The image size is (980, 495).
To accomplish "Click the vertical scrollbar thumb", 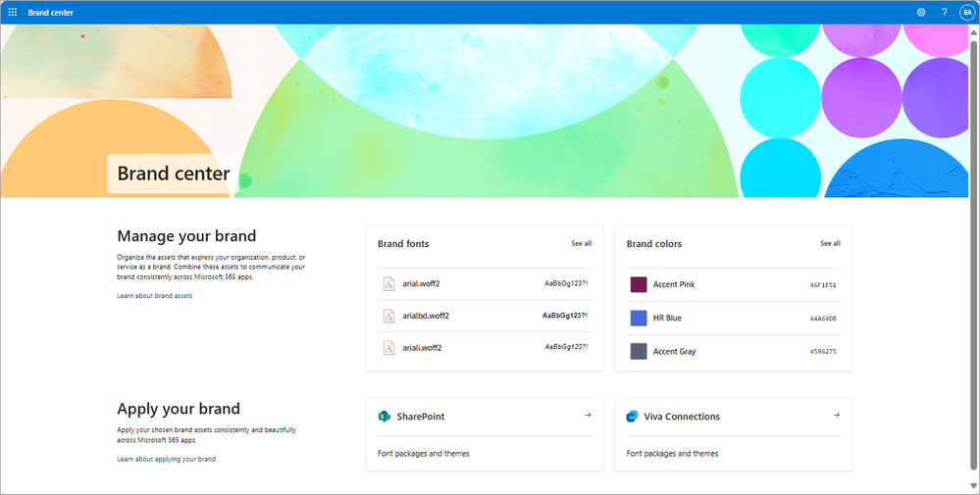I will (974, 253).
